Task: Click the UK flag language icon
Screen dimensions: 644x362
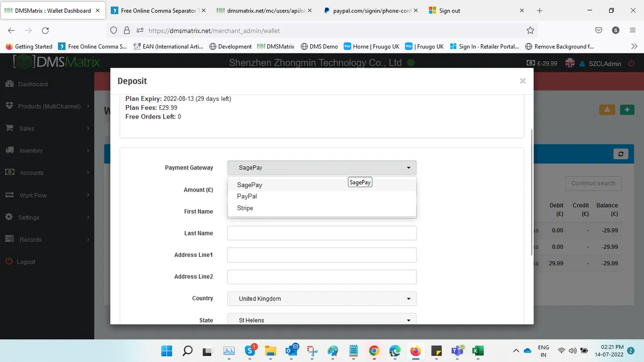Action: pos(569,63)
